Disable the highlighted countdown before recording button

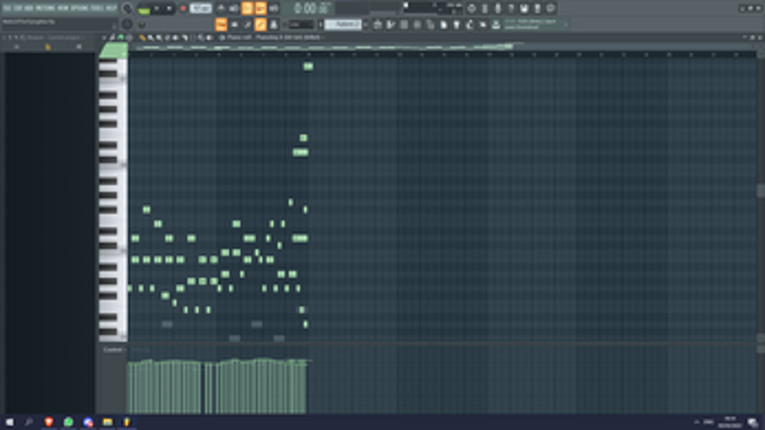(x=247, y=8)
